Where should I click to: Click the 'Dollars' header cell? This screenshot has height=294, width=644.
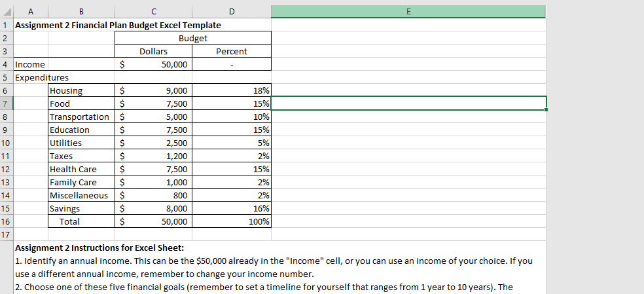(153, 51)
